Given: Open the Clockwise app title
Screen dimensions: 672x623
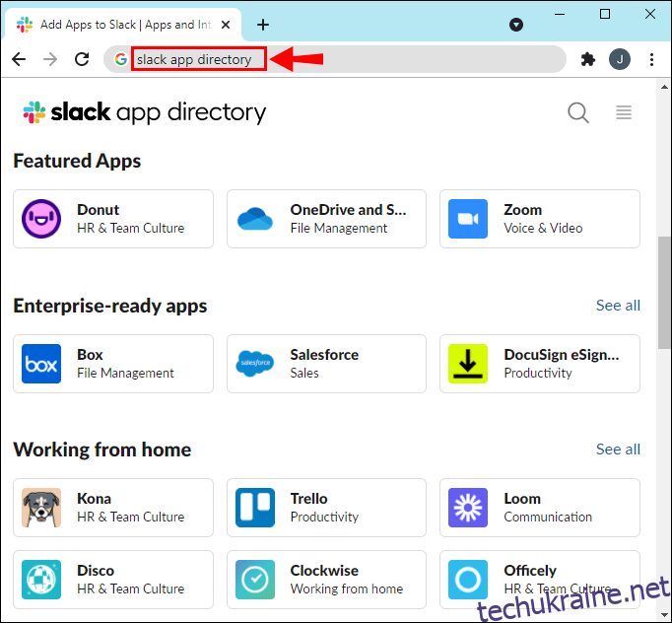Looking at the screenshot, I should point(324,571).
